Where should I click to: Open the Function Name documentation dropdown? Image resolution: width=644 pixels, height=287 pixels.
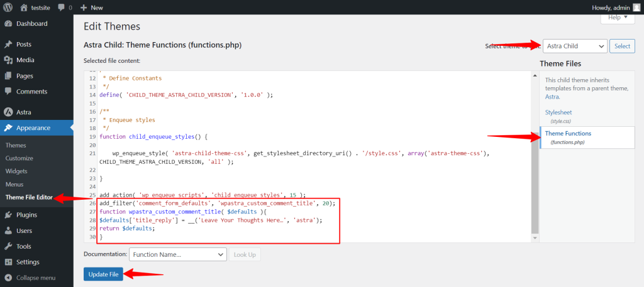coord(177,254)
